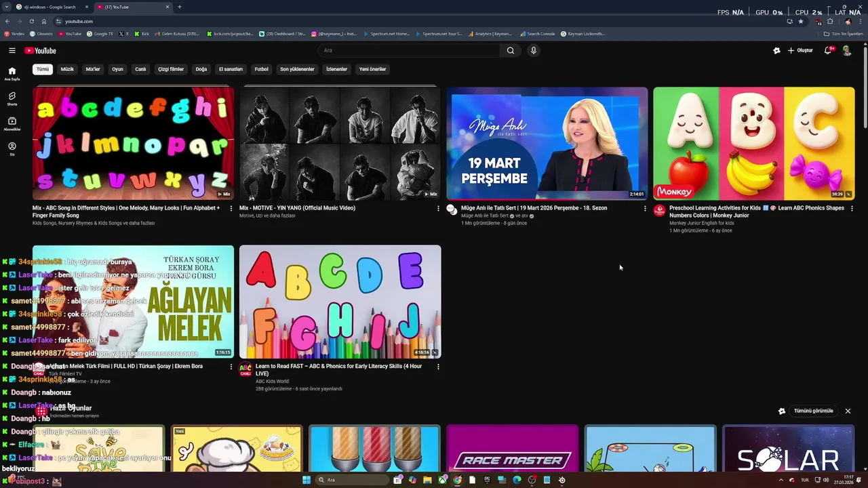Focus the YouTube Ara search field
Viewport: 868px width, 488px height.
click(x=409, y=50)
